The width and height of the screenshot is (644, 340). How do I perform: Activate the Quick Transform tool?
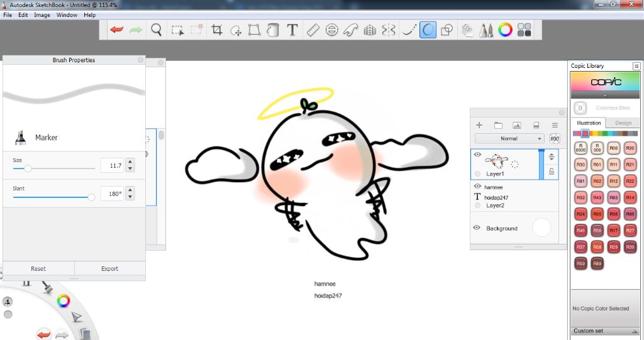pyautogui.click(x=236, y=30)
